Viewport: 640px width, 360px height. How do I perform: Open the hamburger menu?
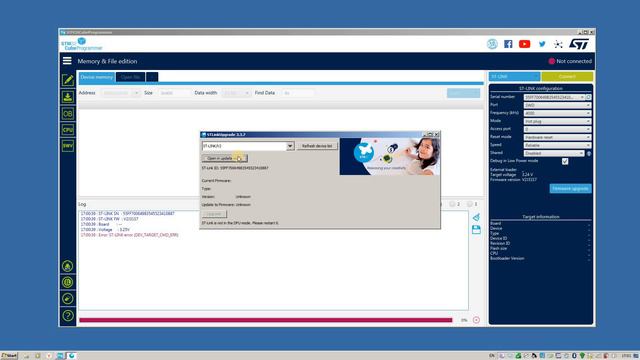click(67, 61)
